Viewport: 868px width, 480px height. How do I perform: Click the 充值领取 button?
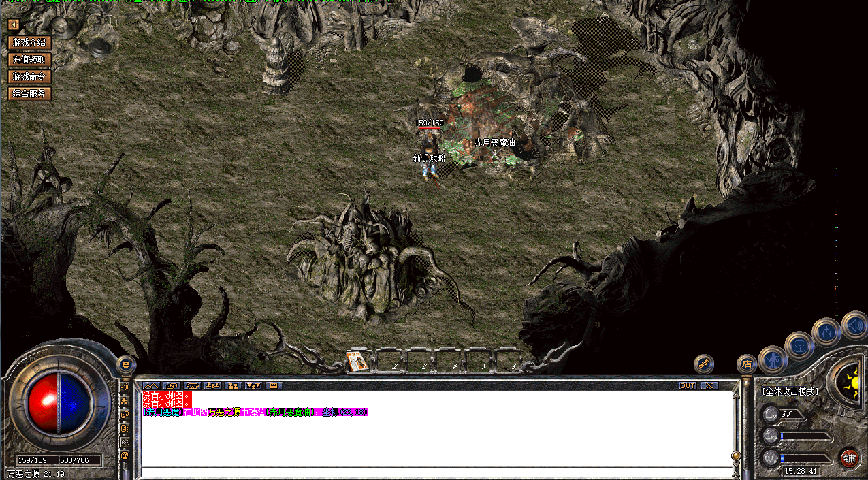point(29,59)
